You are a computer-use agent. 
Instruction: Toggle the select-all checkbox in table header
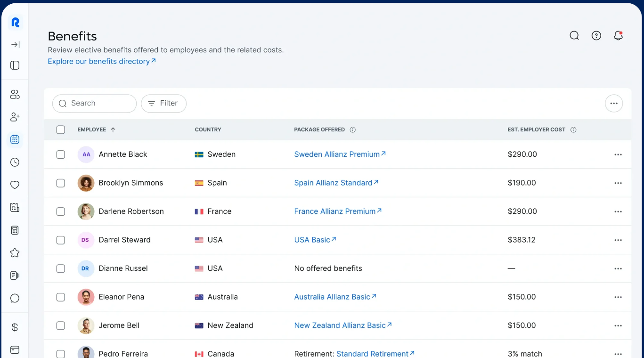click(x=61, y=130)
